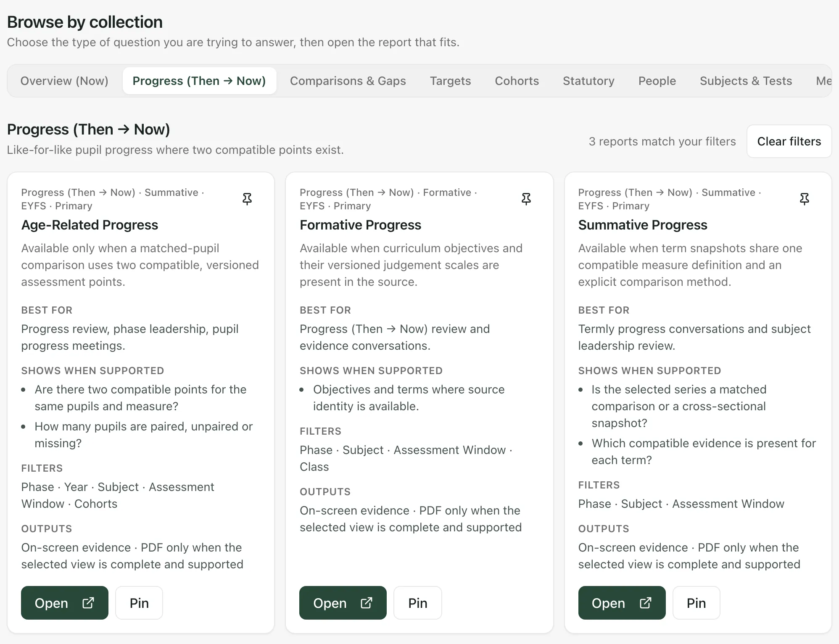Open the Summative Progress report
This screenshot has height=644, width=839.
622,603
